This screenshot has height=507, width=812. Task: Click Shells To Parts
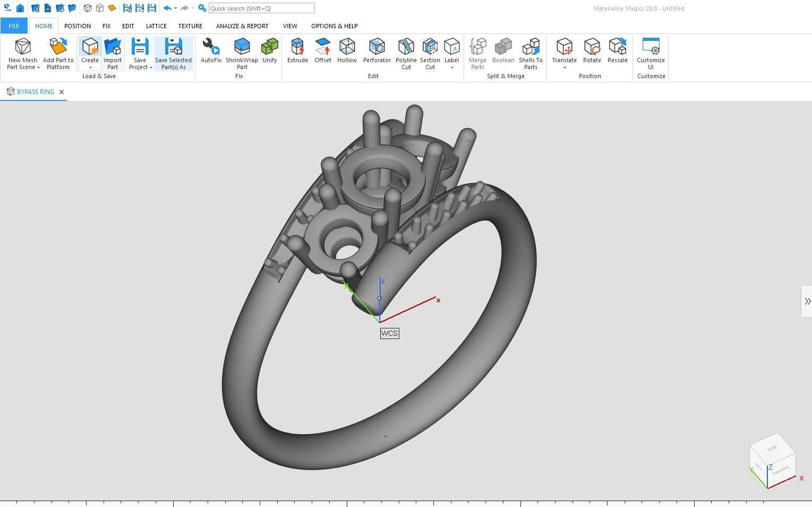531,53
